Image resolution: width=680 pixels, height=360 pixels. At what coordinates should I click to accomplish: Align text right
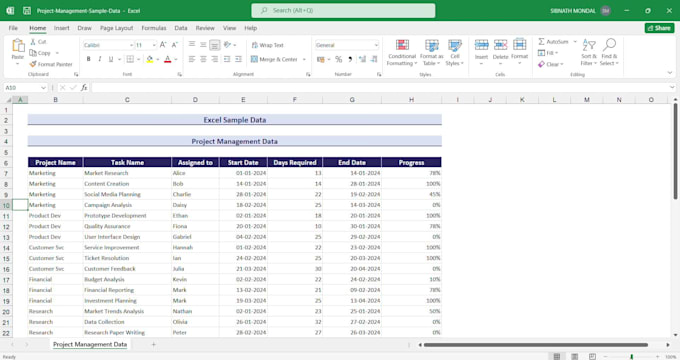pyautogui.click(x=215, y=59)
